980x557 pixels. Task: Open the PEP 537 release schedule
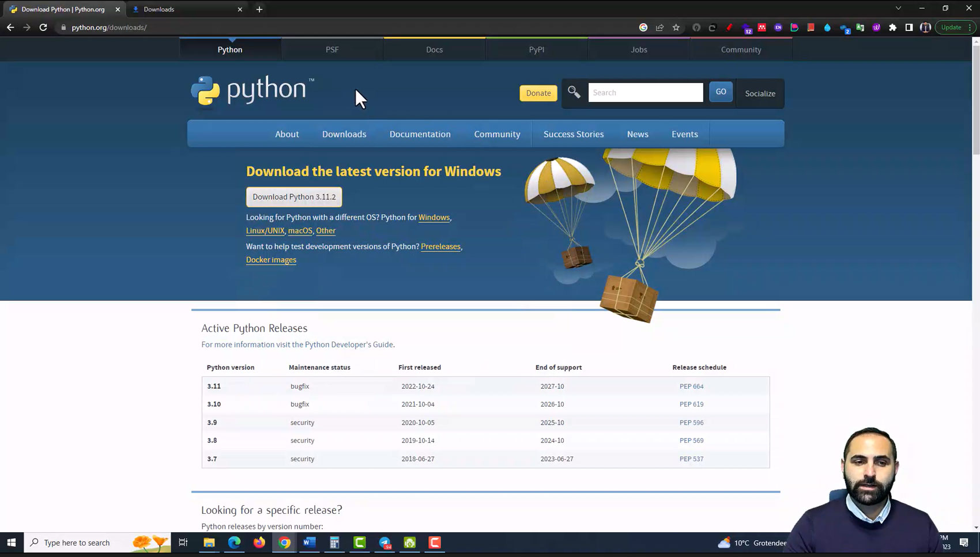[691, 459]
